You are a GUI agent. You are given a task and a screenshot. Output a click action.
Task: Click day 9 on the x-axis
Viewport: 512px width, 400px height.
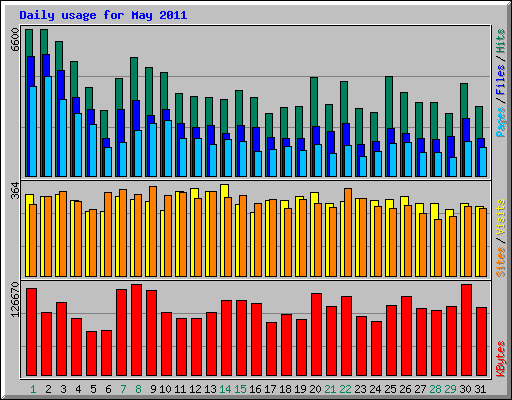[x=153, y=389]
